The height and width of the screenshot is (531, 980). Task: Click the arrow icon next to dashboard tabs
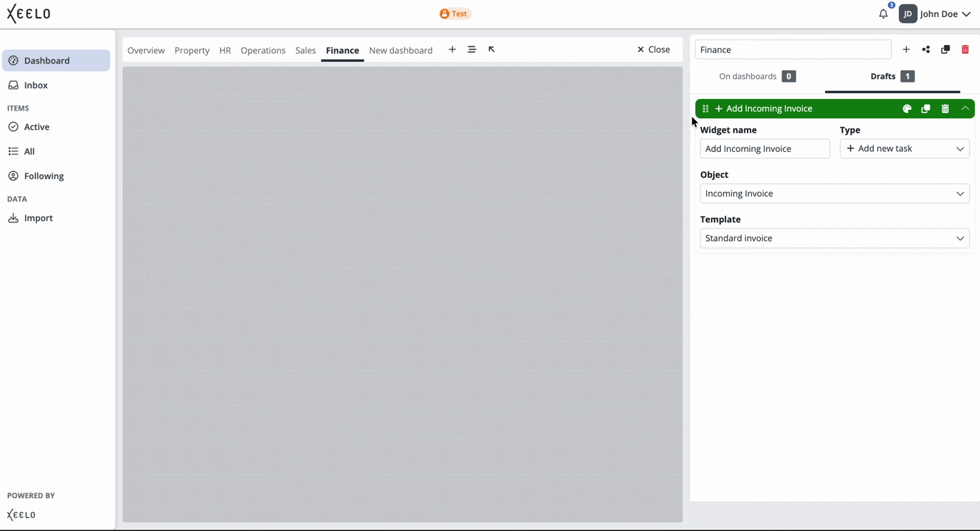(x=491, y=49)
